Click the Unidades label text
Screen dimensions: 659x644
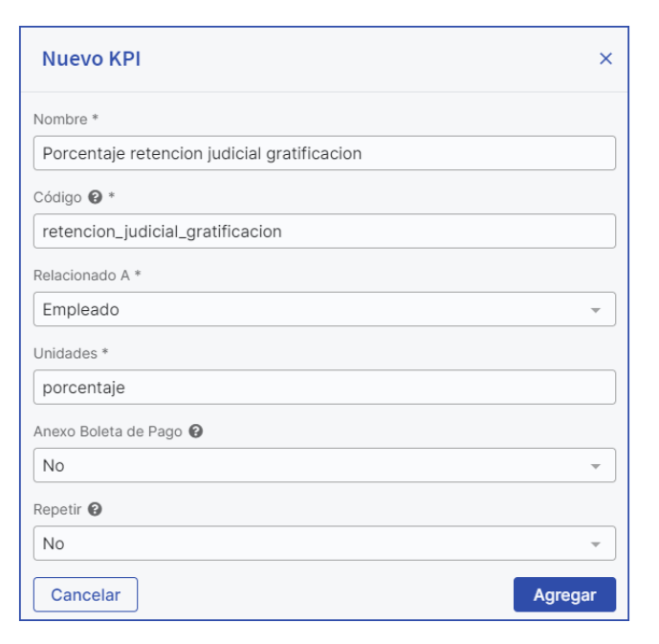(65, 353)
